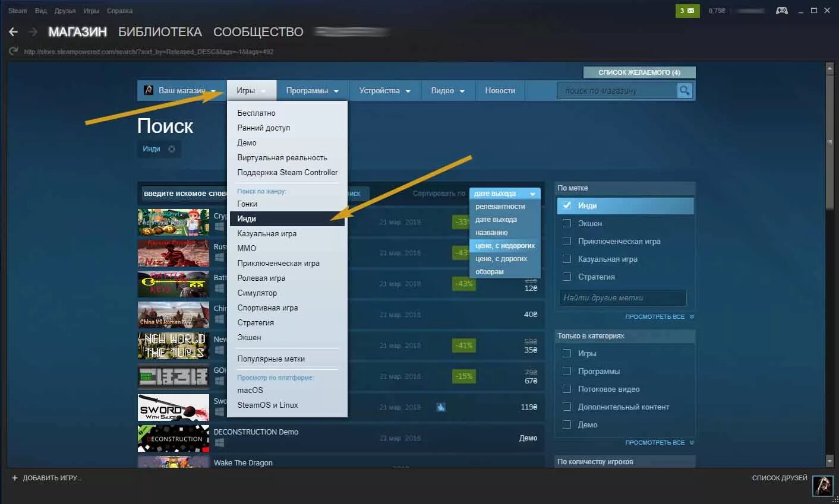
Task: Launch Big Picture mode controller icon
Action: point(782,11)
